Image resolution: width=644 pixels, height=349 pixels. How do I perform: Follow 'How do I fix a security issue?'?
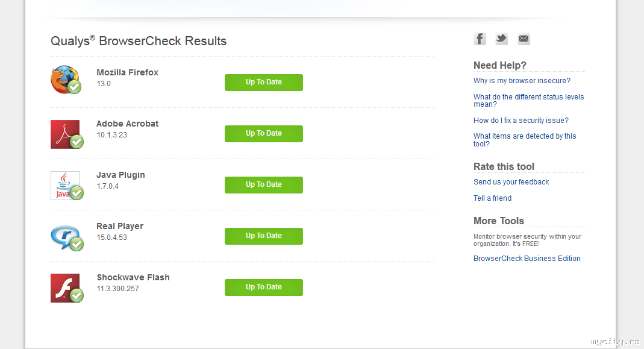pyautogui.click(x=521, y=121)
